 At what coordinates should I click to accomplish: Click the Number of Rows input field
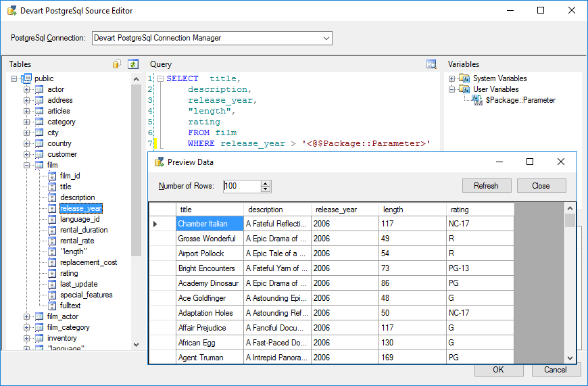point(241,186)
